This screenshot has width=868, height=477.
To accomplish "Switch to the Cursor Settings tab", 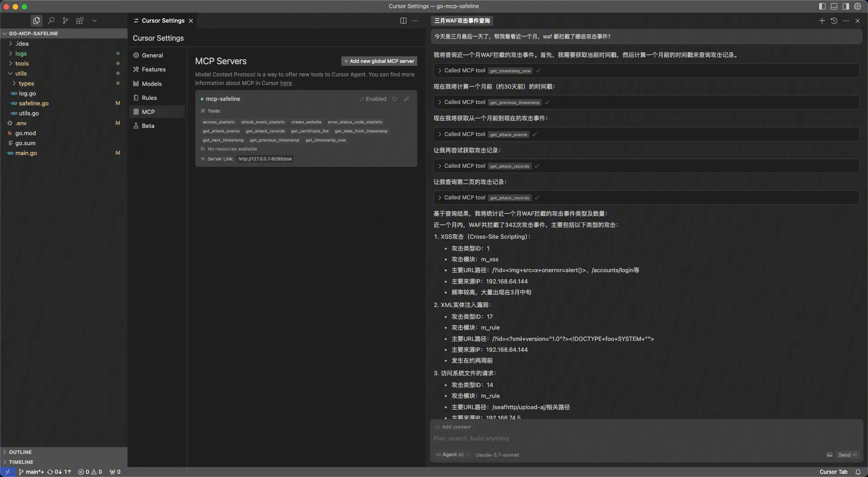I will click(x=163, y=21).
